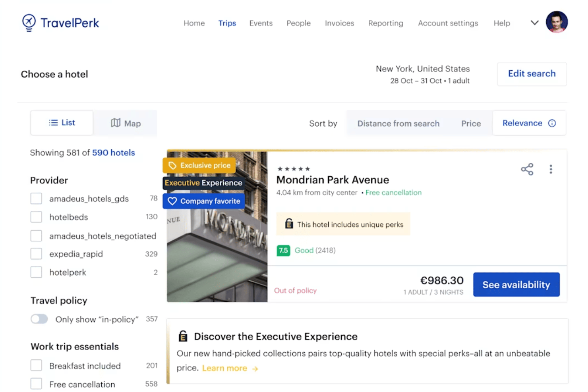Go to Account settings

click(448, 23)
